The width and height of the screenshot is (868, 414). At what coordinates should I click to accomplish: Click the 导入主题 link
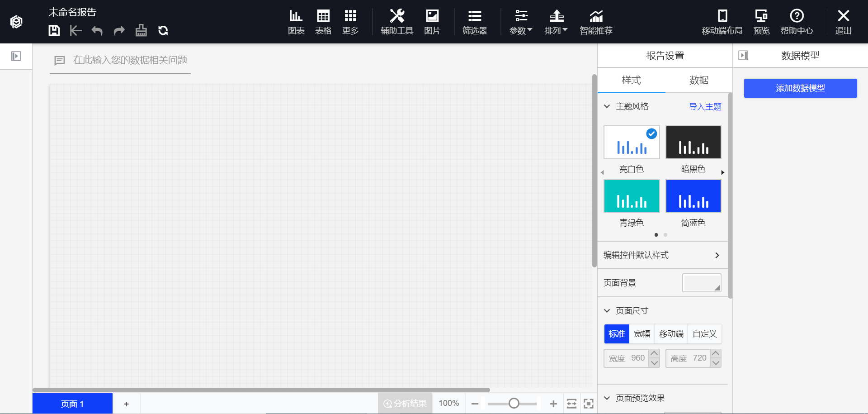coord(705,107)
